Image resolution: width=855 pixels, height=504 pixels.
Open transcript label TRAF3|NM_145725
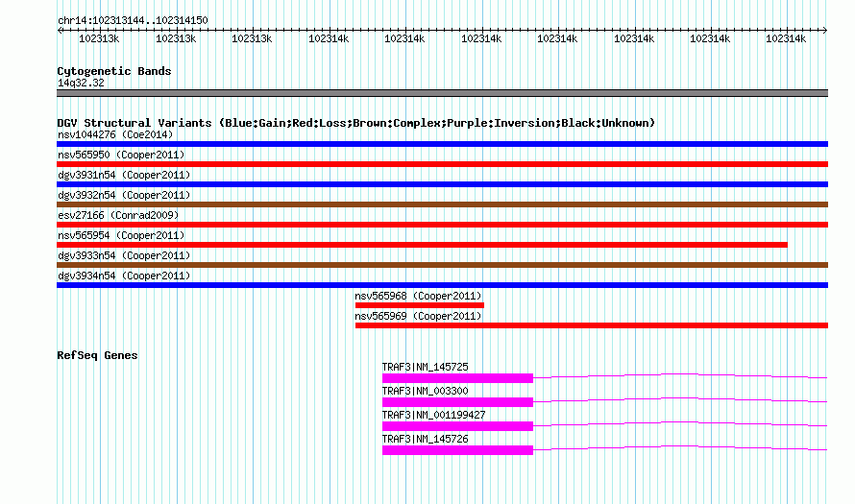click(425, 368)
